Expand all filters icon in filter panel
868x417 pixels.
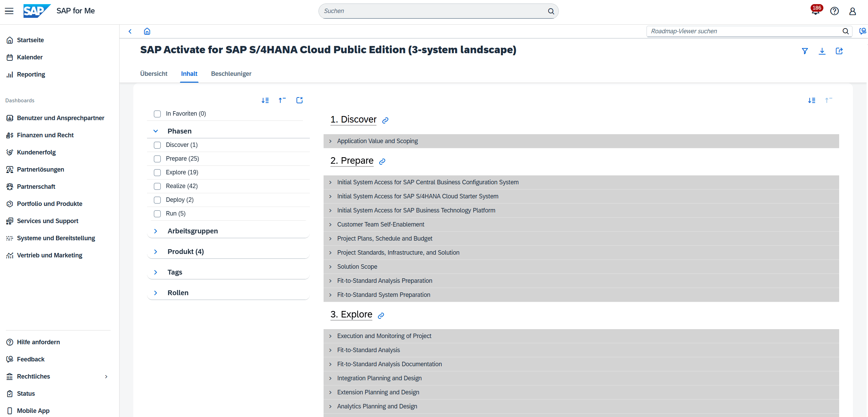265,100
